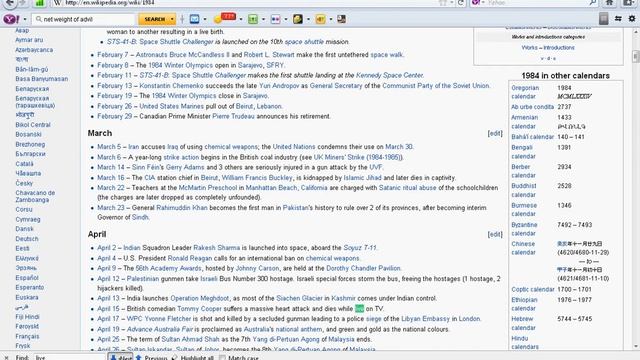Select Deutsch in the languages sidebar

(27, 239)
